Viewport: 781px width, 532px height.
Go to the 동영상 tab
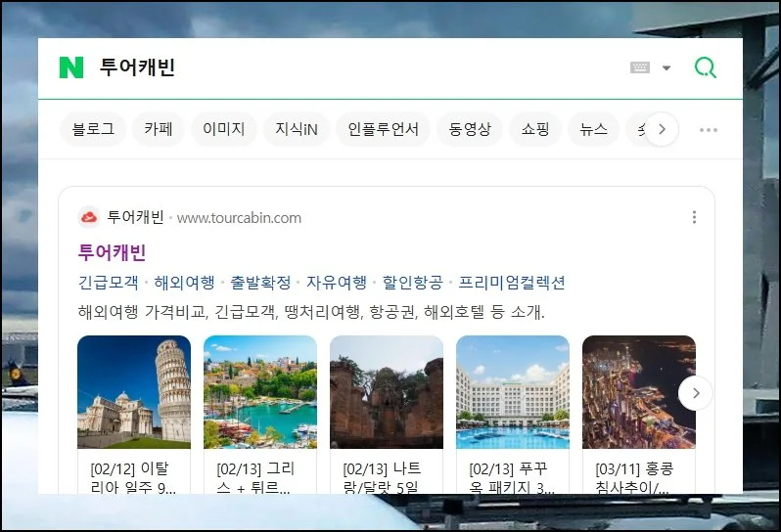pyautogui.click(x=469, y=129)
